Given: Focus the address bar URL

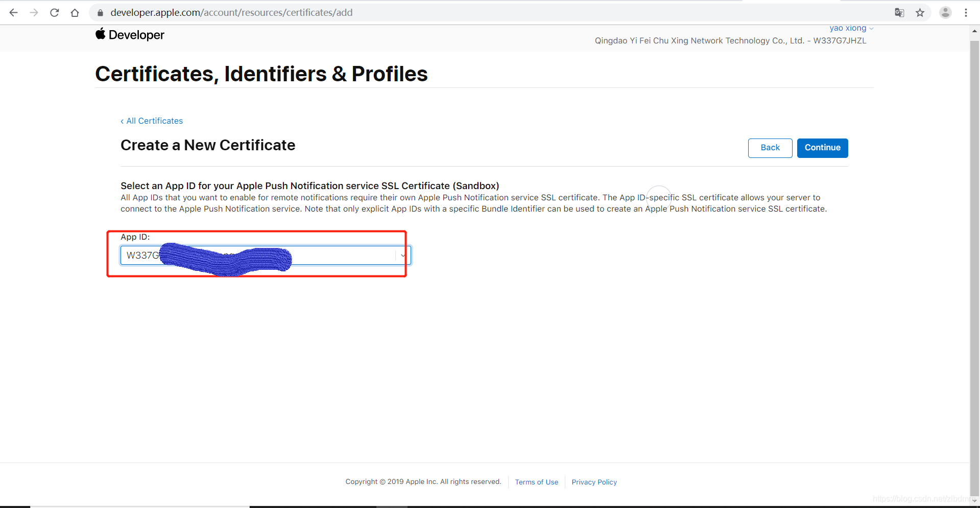Looking at the screenshot, I should pyautogui.click(x=231, y=13).
